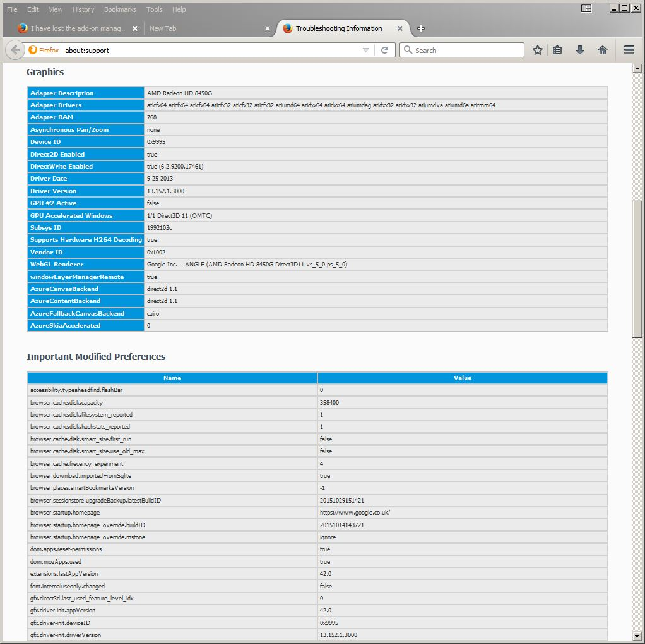Open the Bookmarks menu

coord(120,9)
